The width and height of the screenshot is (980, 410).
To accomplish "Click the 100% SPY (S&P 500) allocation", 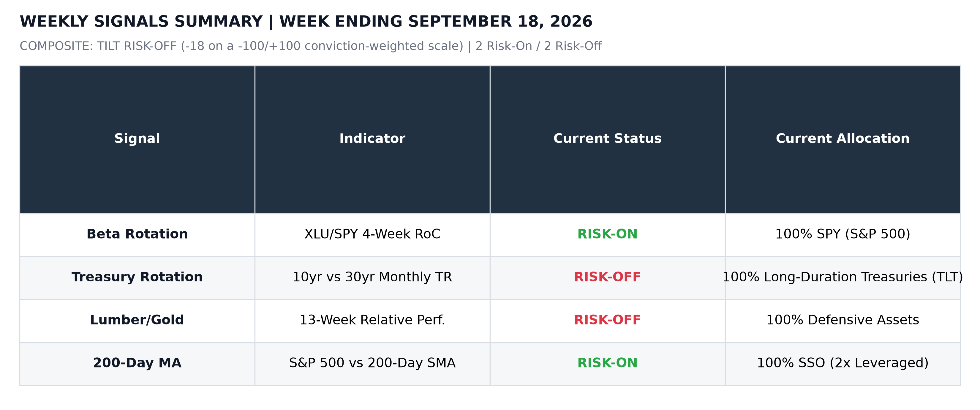I will pyautogui.click(x=842, y=234).
